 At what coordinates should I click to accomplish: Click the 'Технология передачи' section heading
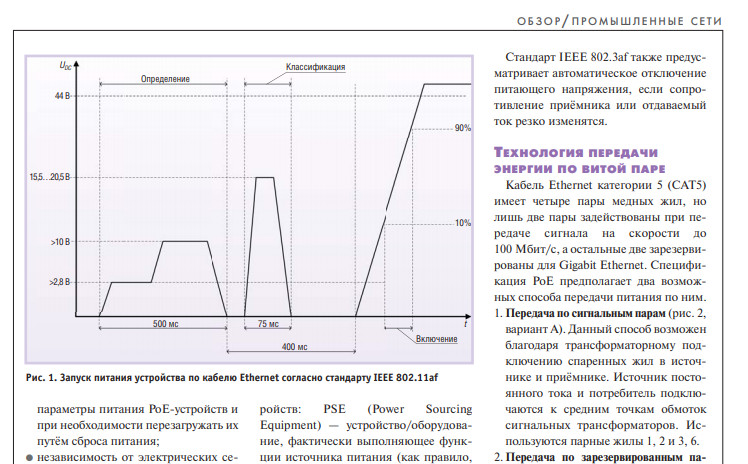point(578,152)
